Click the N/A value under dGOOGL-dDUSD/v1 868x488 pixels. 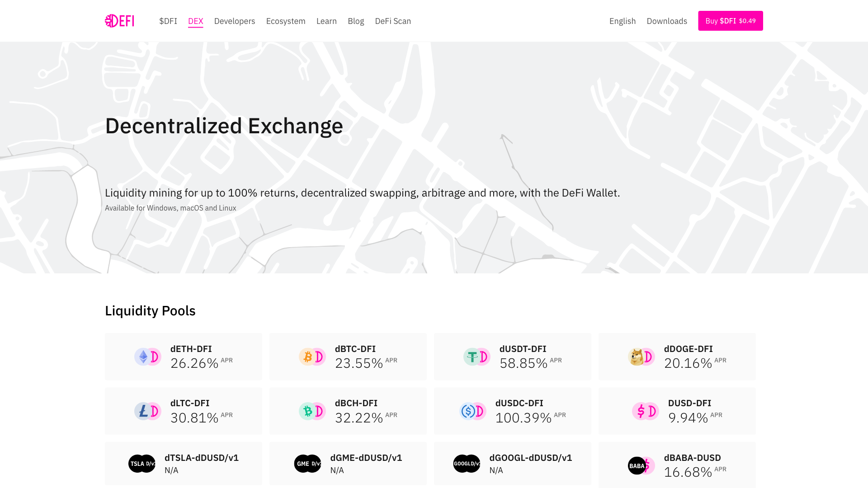pyautogui.click(x=496, y=470)
